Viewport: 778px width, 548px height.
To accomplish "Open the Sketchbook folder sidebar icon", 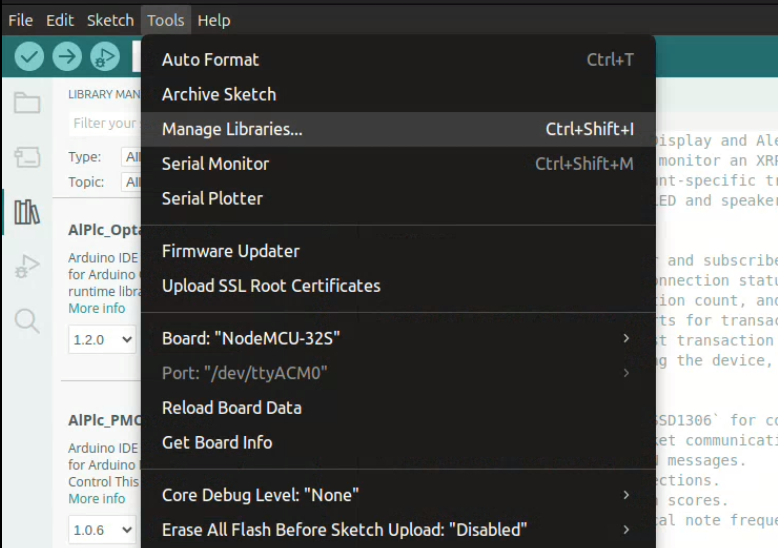I will click(x=27, y=103).
